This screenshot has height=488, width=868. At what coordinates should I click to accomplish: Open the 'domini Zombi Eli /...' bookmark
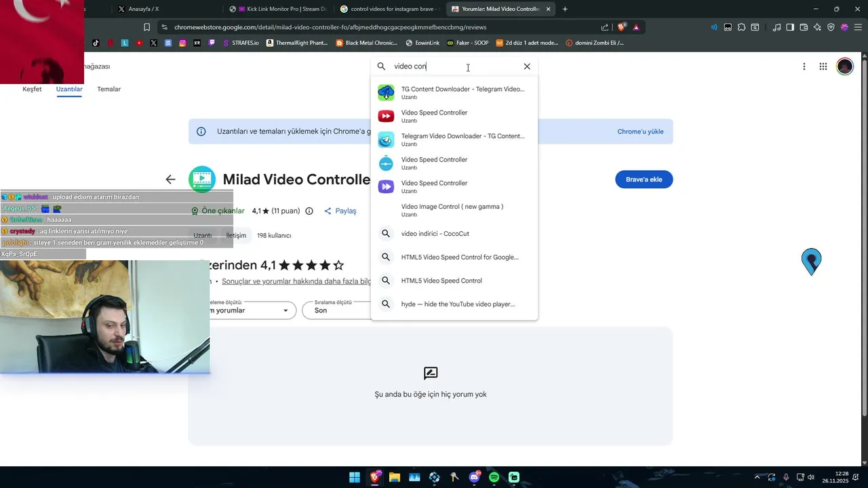click(595, 43)
